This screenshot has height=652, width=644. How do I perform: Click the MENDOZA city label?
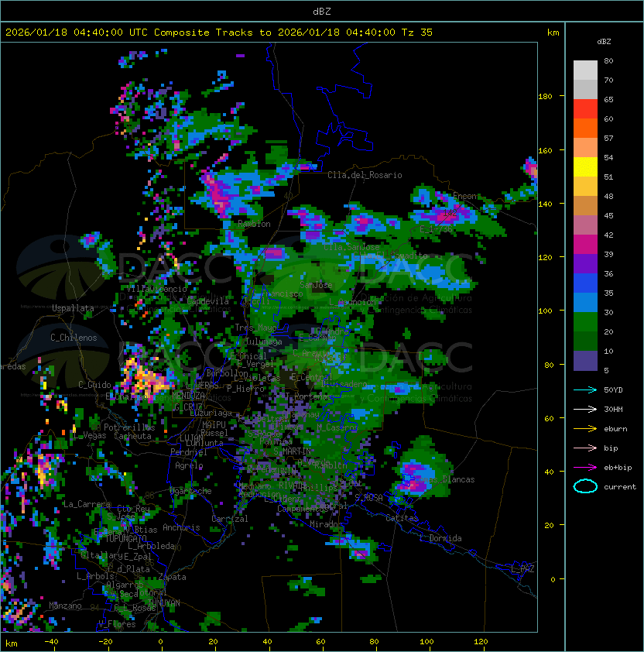point(188,396)
